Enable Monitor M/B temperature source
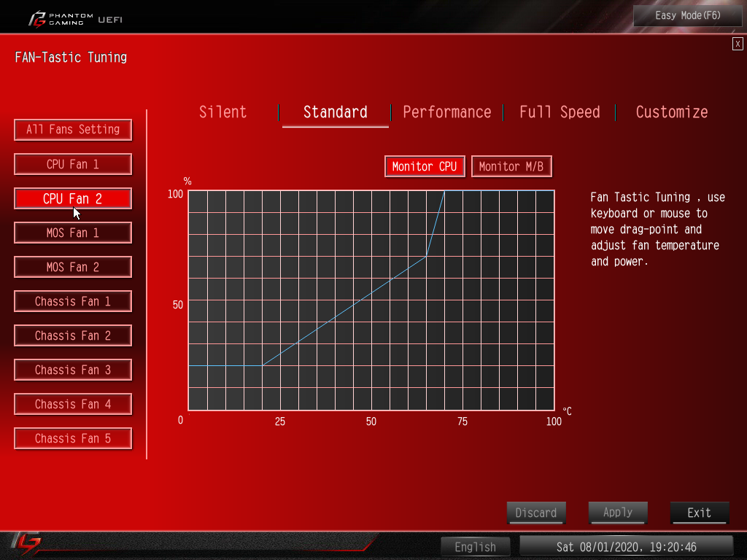This screenshot has height=560, width=747. click(511, 166)
